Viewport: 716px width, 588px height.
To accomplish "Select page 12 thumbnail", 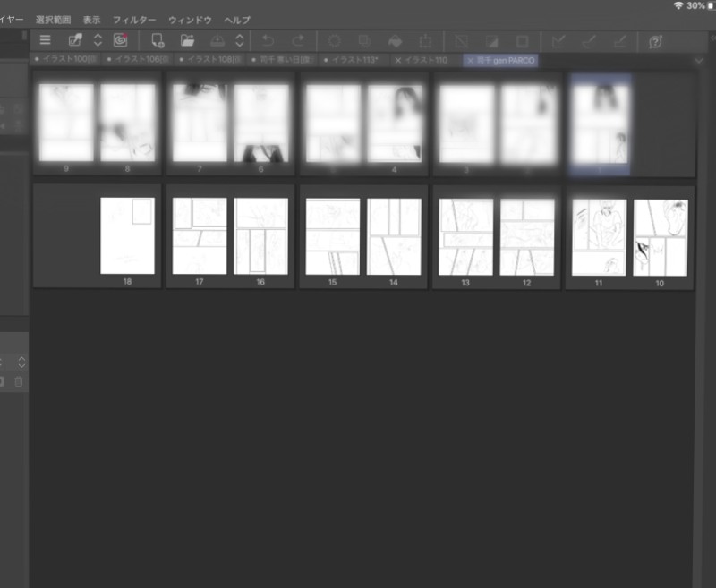I will click(x=527, y=237).
